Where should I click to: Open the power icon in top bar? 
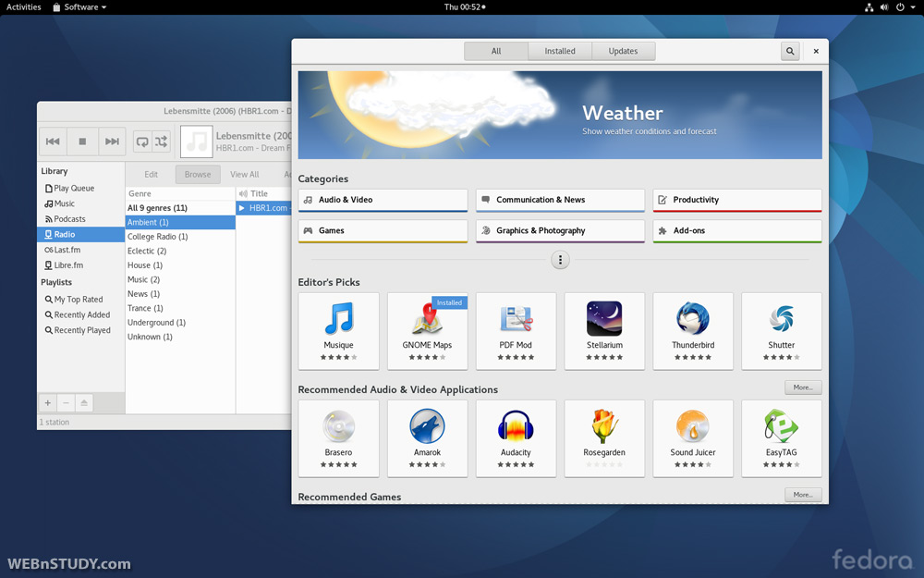point(900,7)
